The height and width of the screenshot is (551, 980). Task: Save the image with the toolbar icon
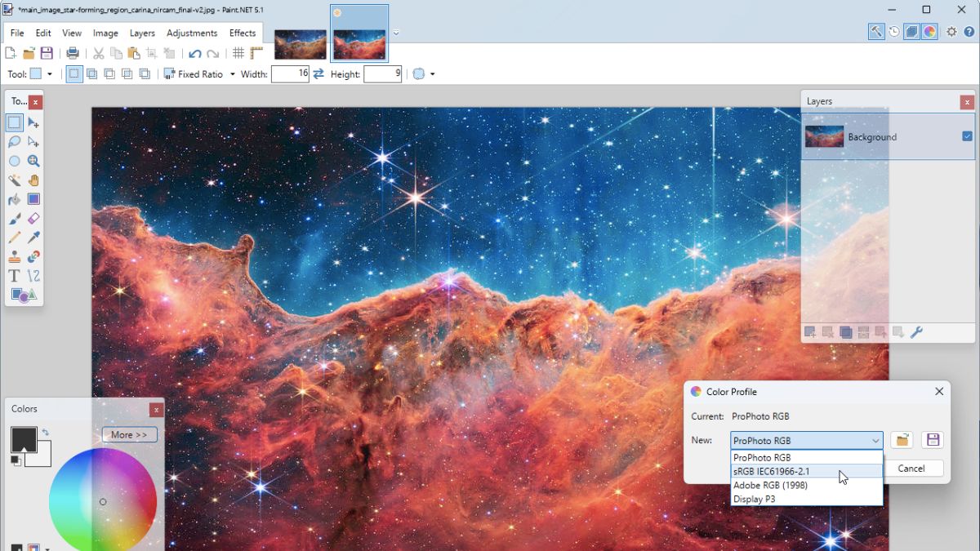47,53
